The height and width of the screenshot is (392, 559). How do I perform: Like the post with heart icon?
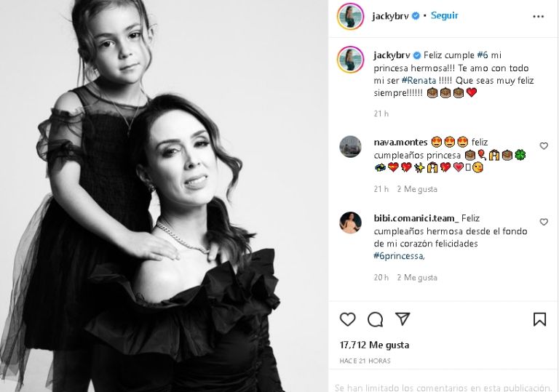348,319
